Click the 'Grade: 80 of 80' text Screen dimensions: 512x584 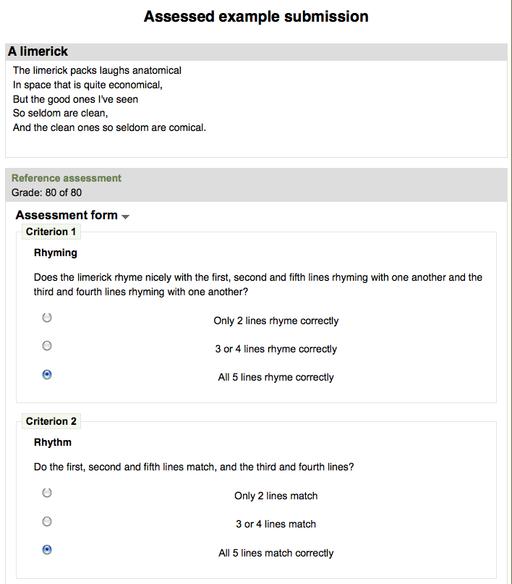pyautogui.click(x=47, y=193)
